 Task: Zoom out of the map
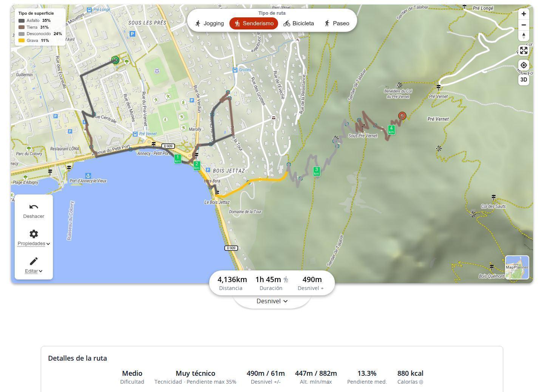tap(524, 25)
